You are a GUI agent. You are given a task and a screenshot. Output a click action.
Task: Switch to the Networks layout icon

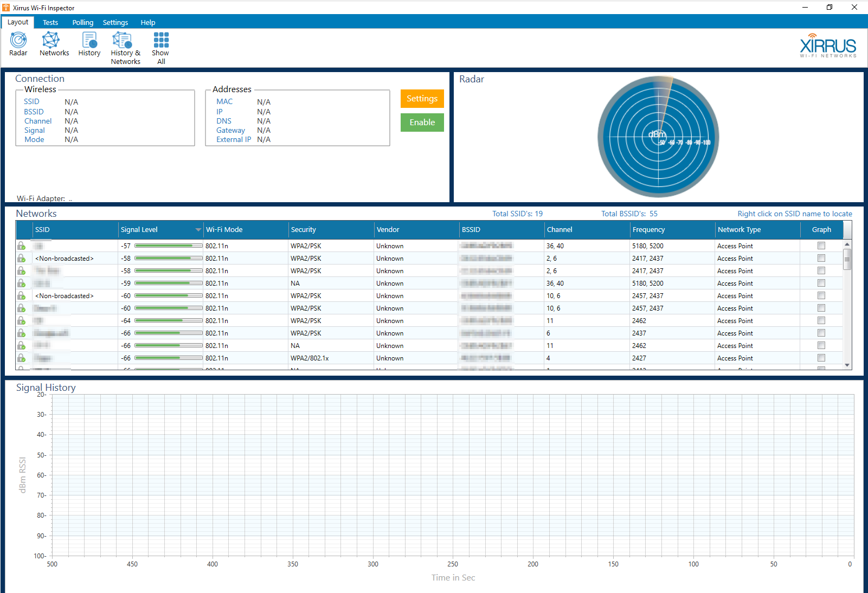point(54,44)
